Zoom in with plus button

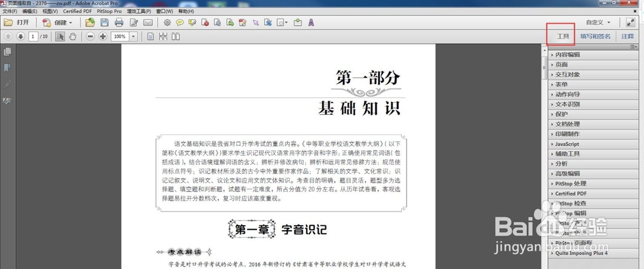(102, 37)
